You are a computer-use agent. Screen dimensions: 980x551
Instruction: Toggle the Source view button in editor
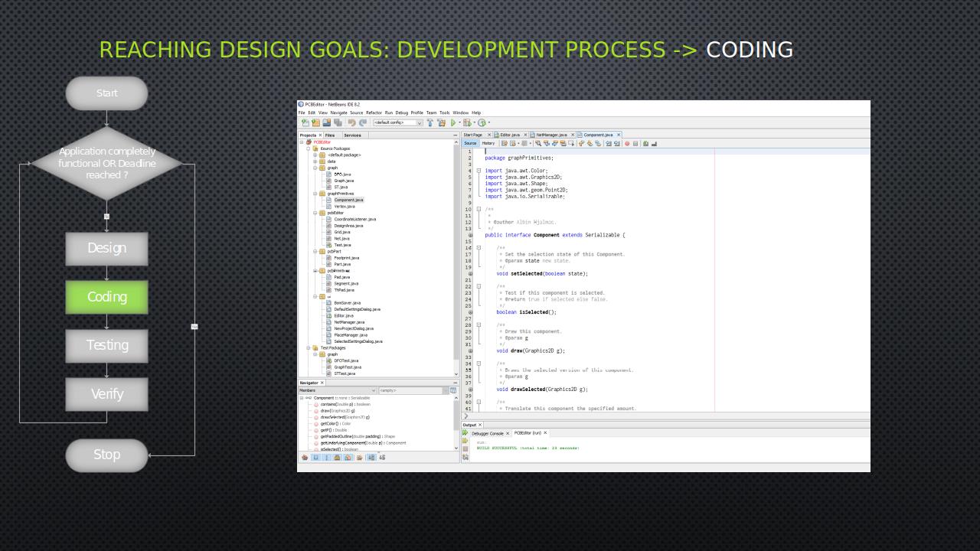pyautogui.click(x=470, y=143)
